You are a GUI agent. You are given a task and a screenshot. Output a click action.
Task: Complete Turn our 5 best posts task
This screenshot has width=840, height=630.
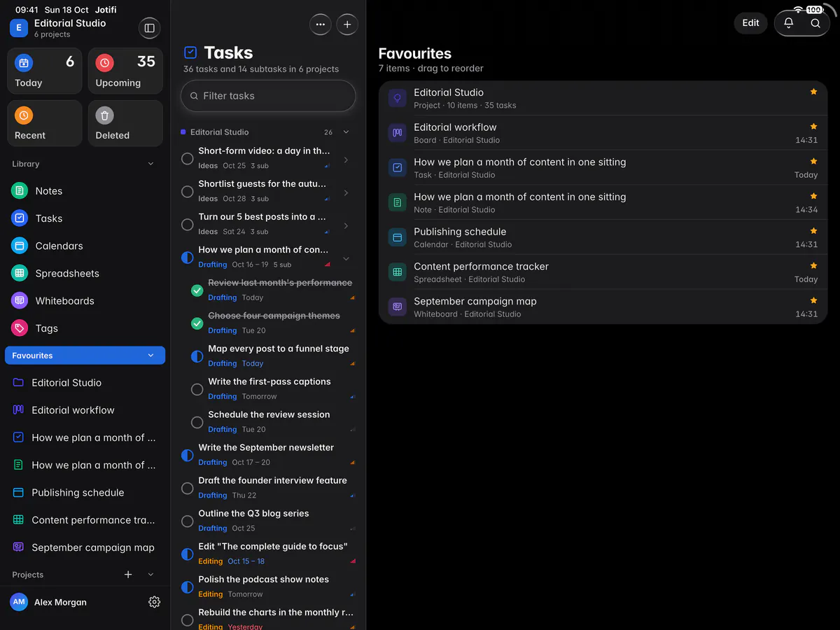[x=187, y=225]
